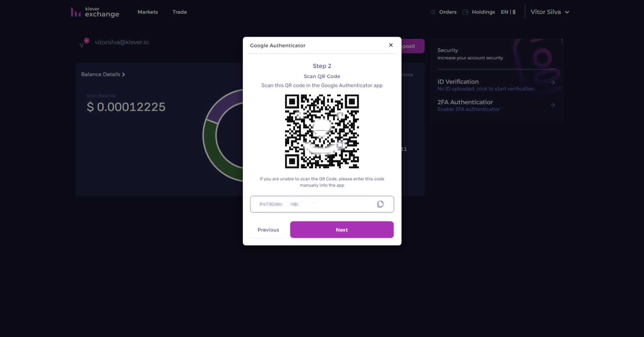Open 2FA Authentication via its arrow icon
The height and width of the screenshot is (337, 644).
(x=553, y=105)
